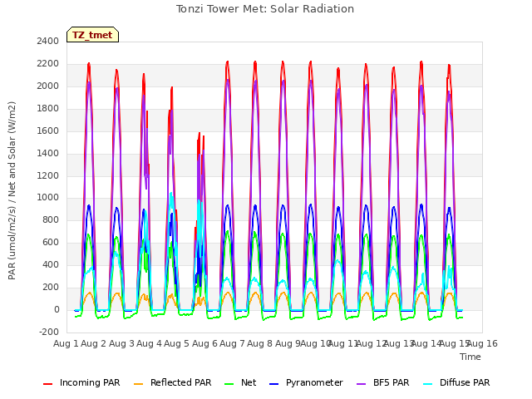The height and width of the screenshot is (399, 532).
Task: Click the Aug 4 x-axis tick label
Action: [149, 343]
